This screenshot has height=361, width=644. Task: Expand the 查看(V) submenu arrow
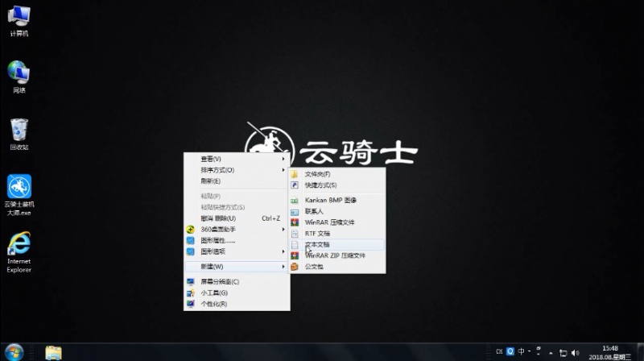pos(283,159)
